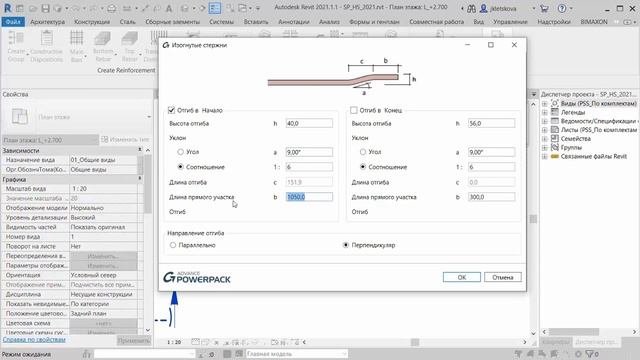Click the floor plan type icon in Properties panel

(x=20, y=117)
